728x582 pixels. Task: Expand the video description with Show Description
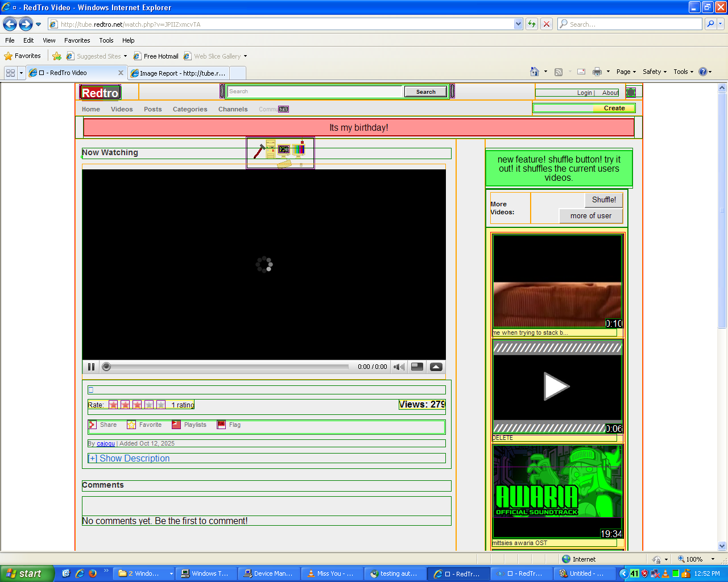click(x=129, y=458)
